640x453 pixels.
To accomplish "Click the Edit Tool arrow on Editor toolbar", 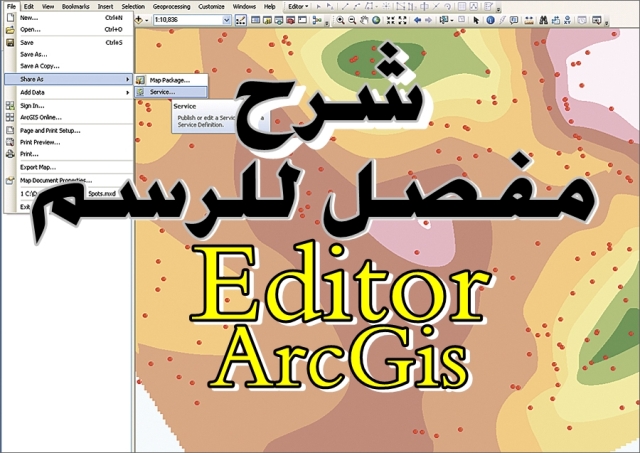I will pyautogui.click(x=318, y=7).
